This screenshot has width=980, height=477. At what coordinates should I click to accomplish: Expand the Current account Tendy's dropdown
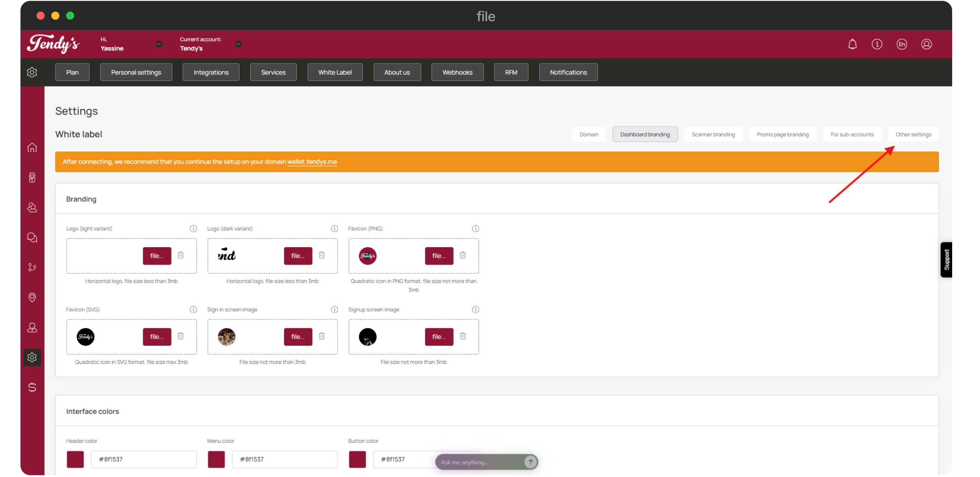click(x=238, y=44)
